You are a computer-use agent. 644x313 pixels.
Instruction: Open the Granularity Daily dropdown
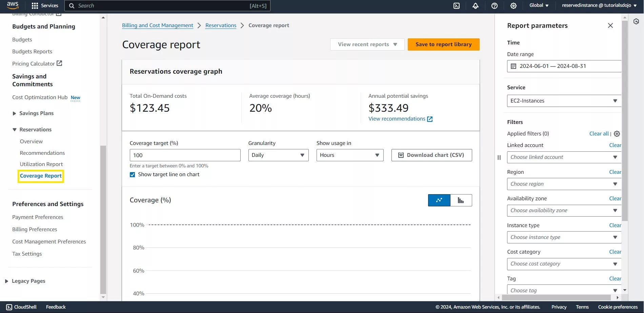[x=278, y=155]
